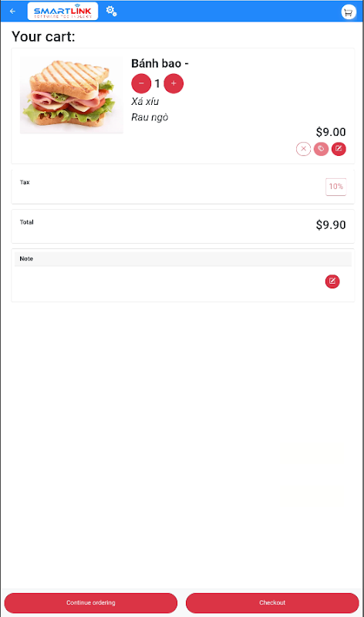364x617 pixels.
Task: Tap the Continue ordering button
Action: (x=91, y=603)
